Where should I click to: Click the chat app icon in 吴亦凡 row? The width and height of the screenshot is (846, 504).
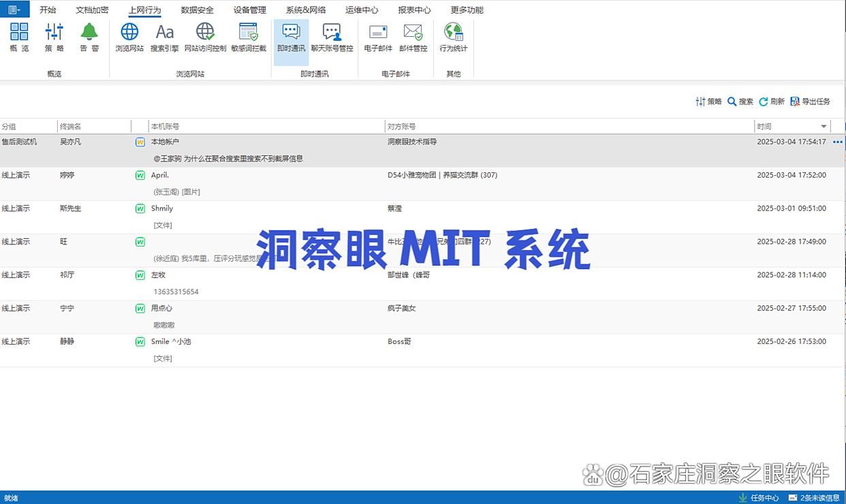click(x=140, y=142)
